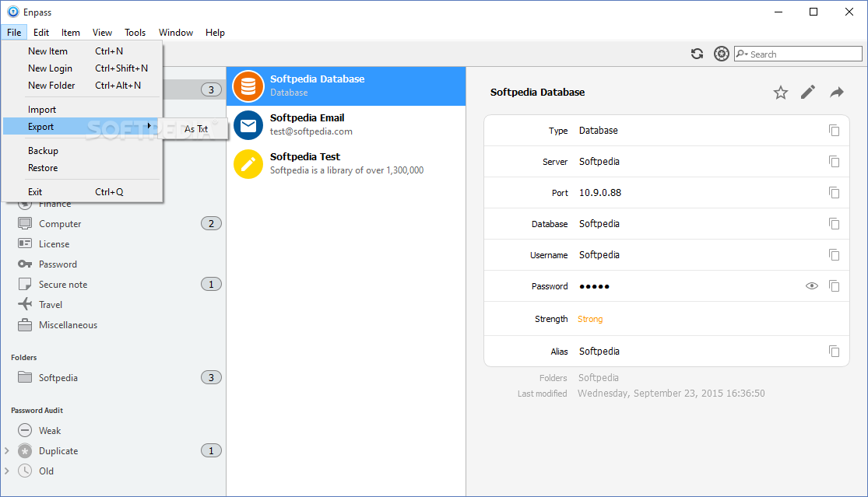Copy the Database field value
Image resolution: width=868 pixels, height=497 pixels.
tap(835, 223)
